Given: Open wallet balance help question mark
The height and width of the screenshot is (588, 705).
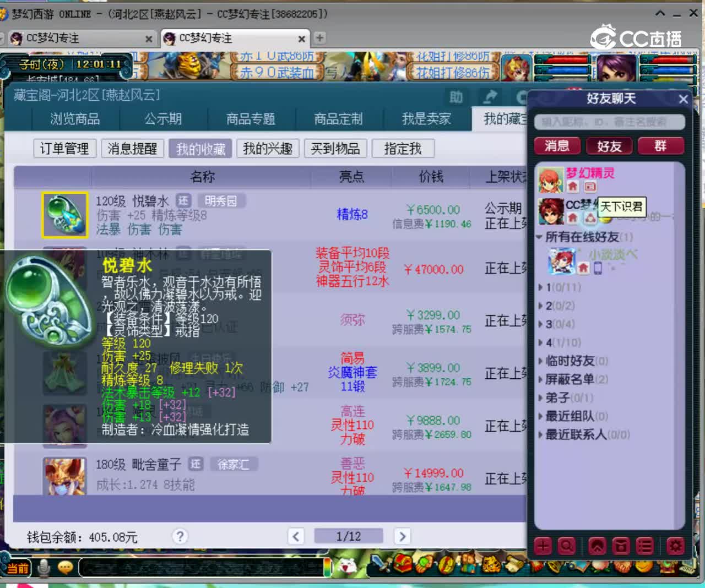Looking at the screenshot, I should [180, 536].
